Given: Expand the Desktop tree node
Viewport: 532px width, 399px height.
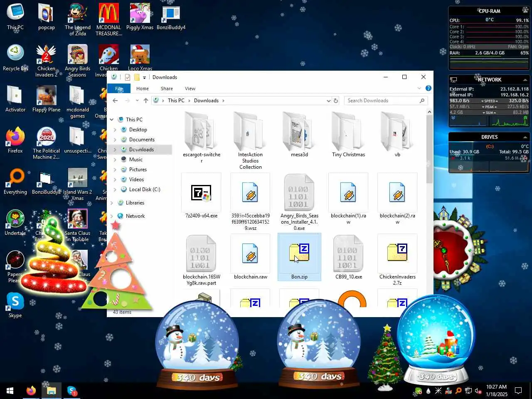Looking at the screenshot, I should pos(115,130).
